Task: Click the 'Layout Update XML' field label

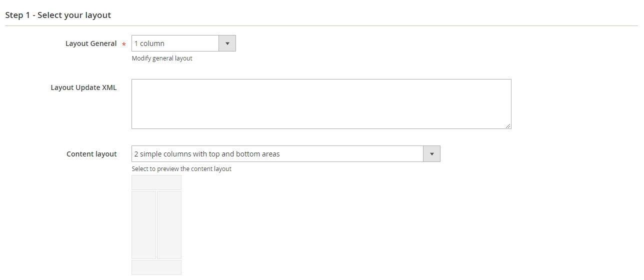Action: (83, 87)
